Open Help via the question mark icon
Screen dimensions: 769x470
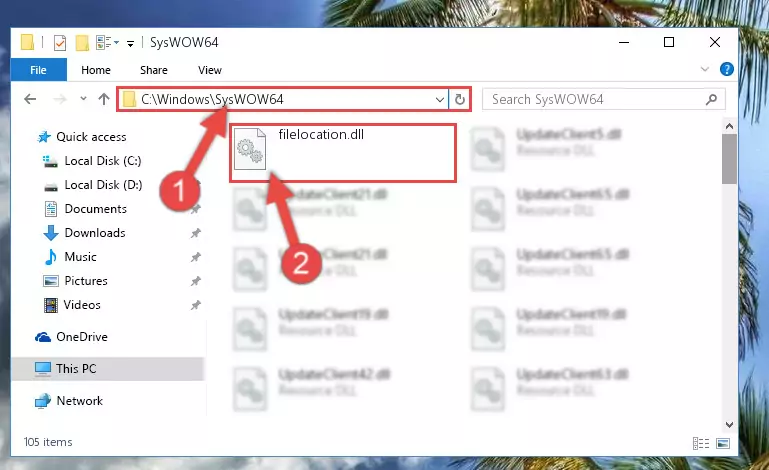[x=726, y=69]
